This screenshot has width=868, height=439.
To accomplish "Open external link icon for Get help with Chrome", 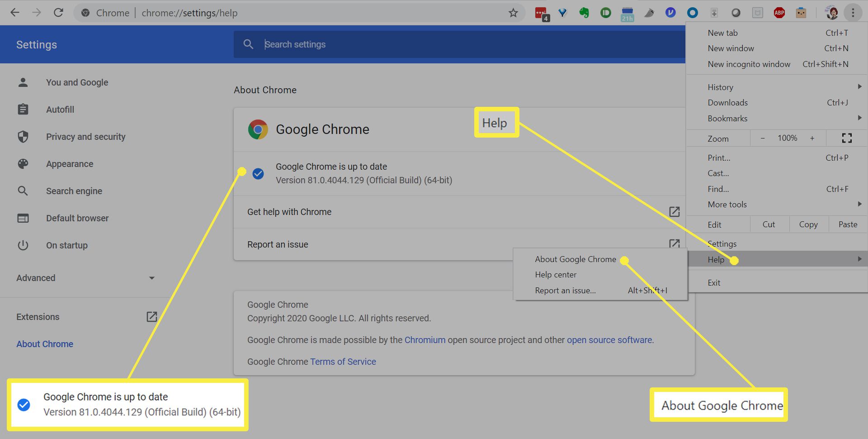I will 674,211.
